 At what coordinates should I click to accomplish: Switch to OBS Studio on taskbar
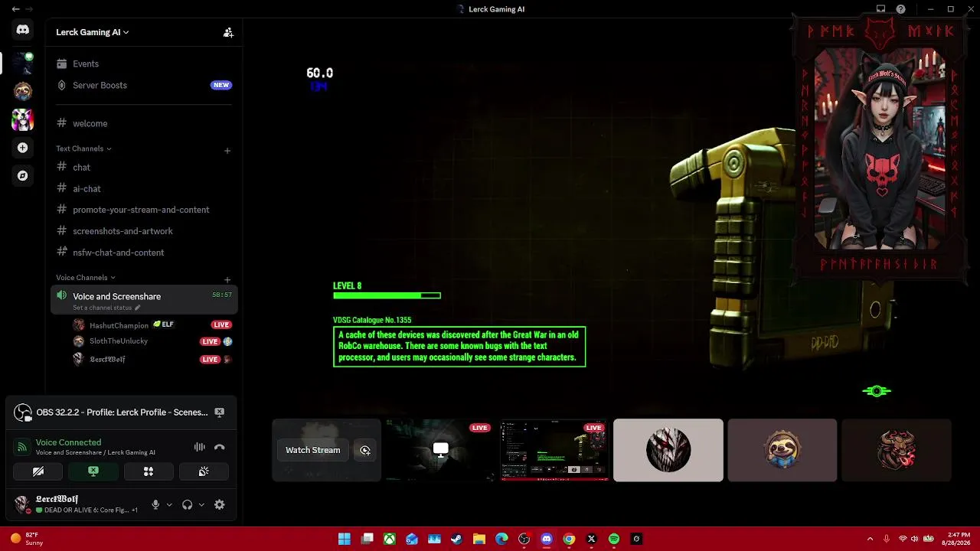(x=524, y=539)
